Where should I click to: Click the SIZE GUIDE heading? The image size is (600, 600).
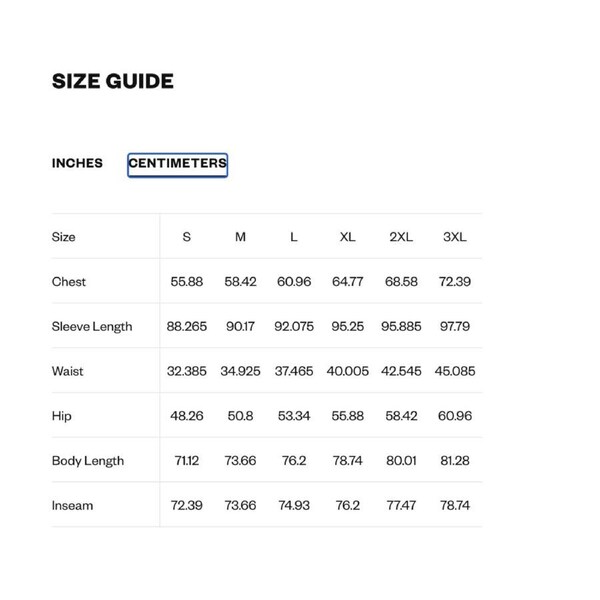(113, 81)
